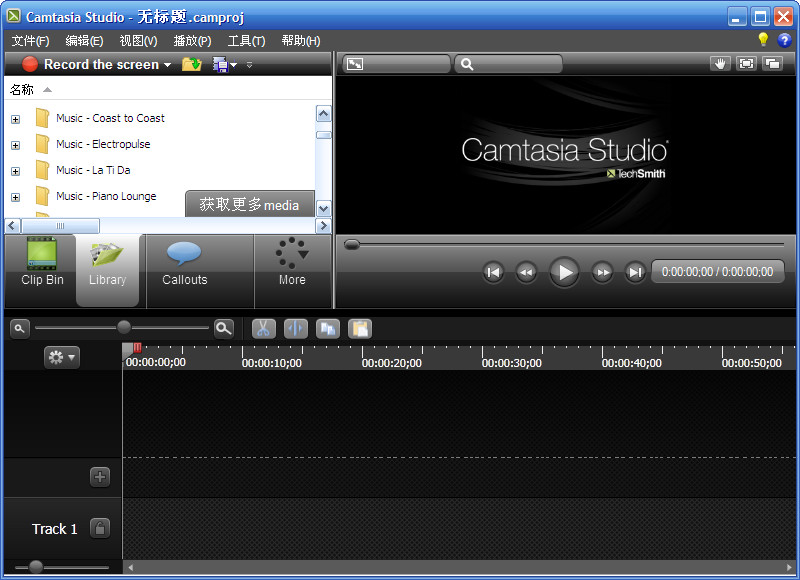The image size is (800, 580).
Task: Click the timeline zoom in magnifier
Action: pos(224,329)
